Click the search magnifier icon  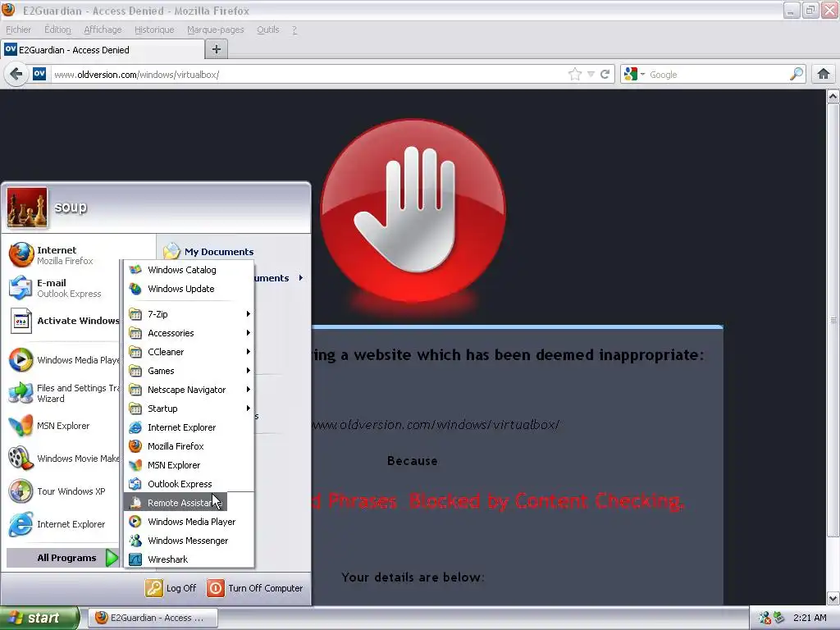coord(797,74)
